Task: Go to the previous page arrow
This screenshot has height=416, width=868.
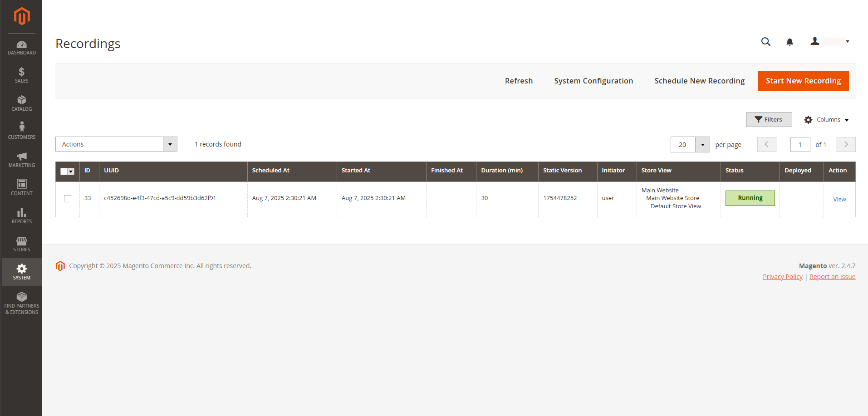Action: click(767, 145)
